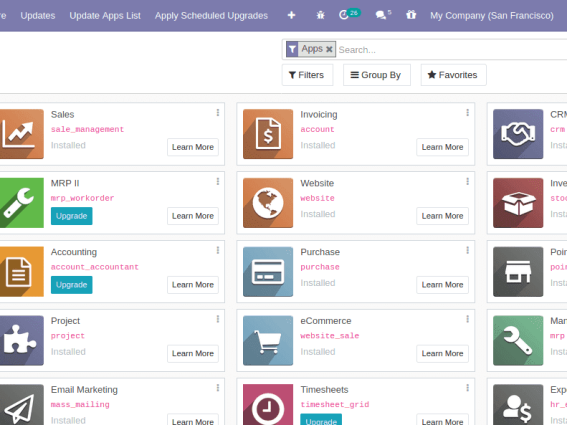The height and width of the screenshot is (425, 567).
Task: Click the mass_mailing module name
Action: 80,404
